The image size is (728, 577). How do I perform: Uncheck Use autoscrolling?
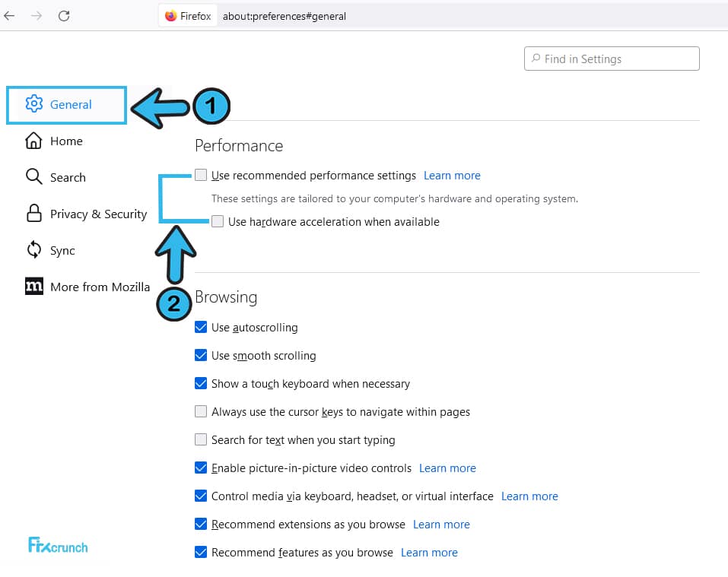pos(201,327)
